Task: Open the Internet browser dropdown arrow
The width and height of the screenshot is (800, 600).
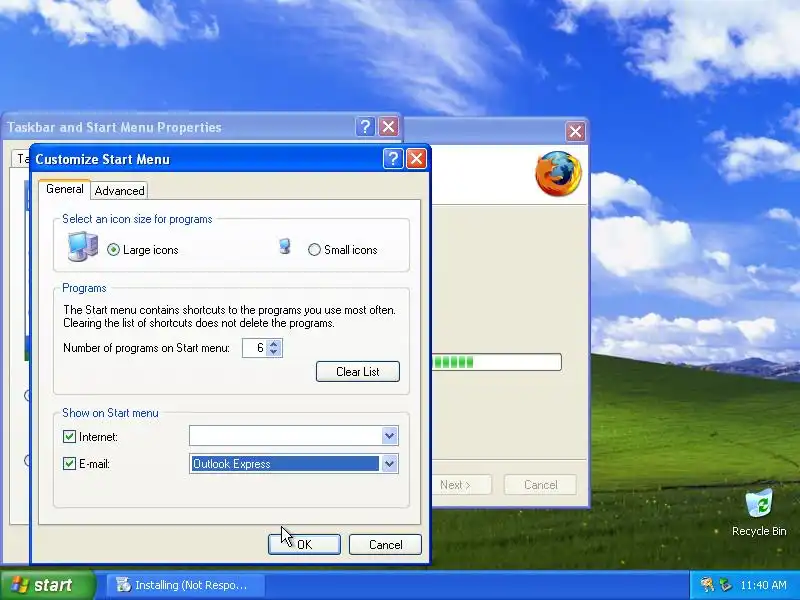Action: (389, 436)
